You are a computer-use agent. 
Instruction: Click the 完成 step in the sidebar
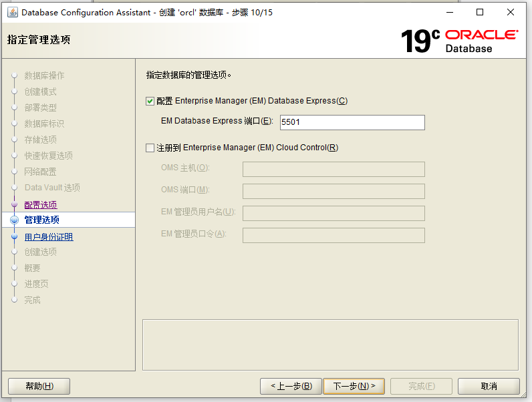click(32, 300)
